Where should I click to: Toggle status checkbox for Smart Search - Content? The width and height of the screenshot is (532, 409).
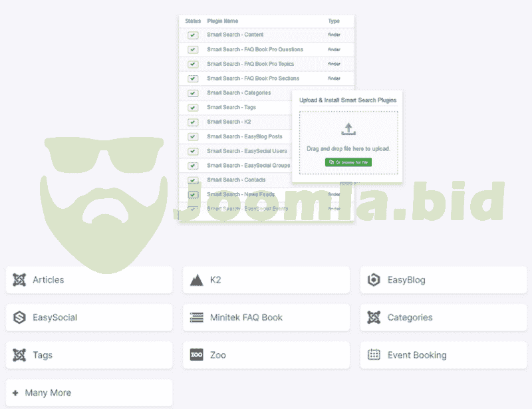[x=193, y=35]
